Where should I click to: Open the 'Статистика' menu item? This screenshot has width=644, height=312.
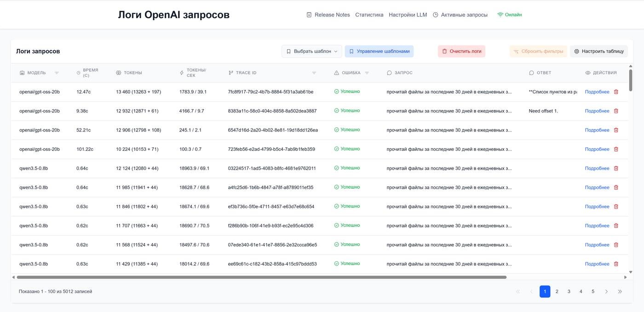pos(369,15)
